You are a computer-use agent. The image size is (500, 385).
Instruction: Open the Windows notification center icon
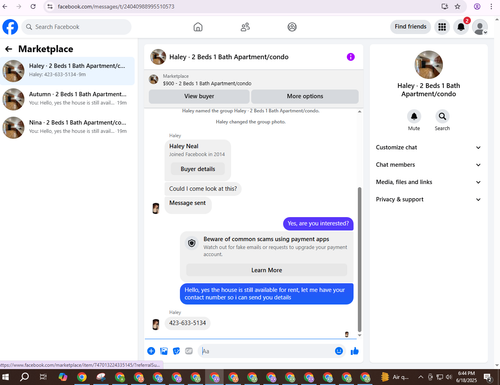(488, 377)
